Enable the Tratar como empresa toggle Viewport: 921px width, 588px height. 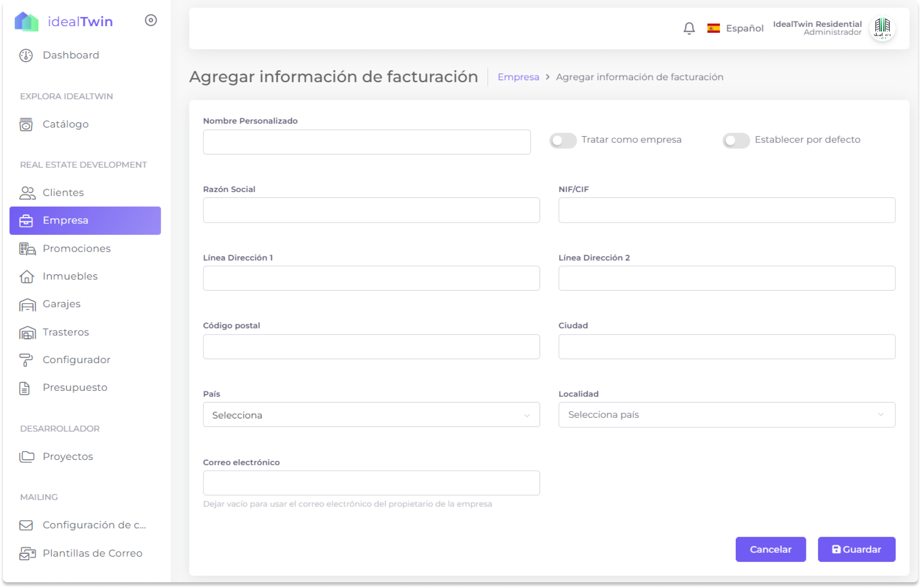click(562, 140)
